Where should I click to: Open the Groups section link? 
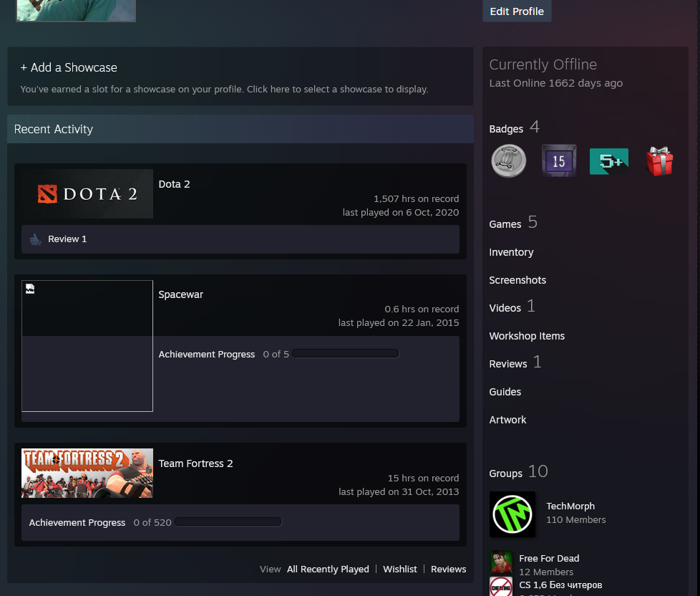click(x=506, y=474)
